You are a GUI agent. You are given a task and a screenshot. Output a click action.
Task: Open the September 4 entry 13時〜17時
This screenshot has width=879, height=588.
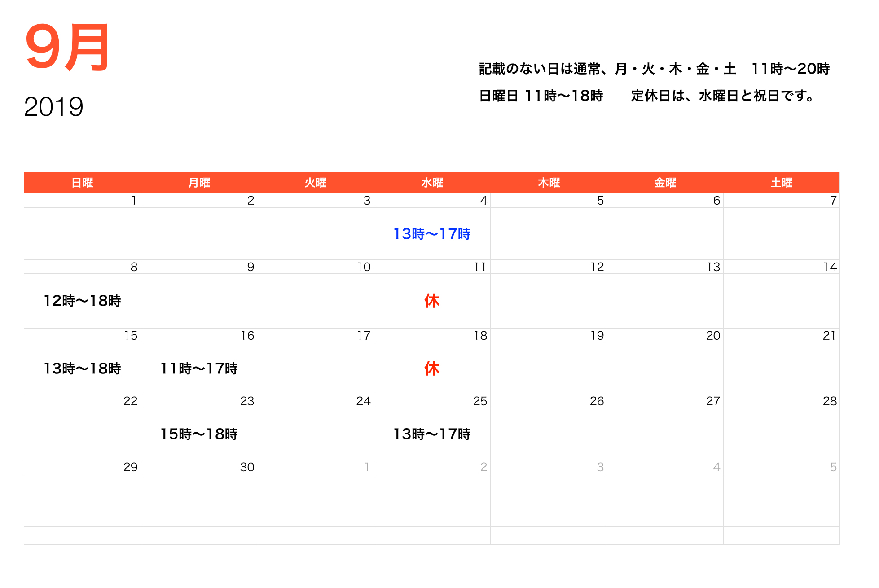click(x=432, y=233)
